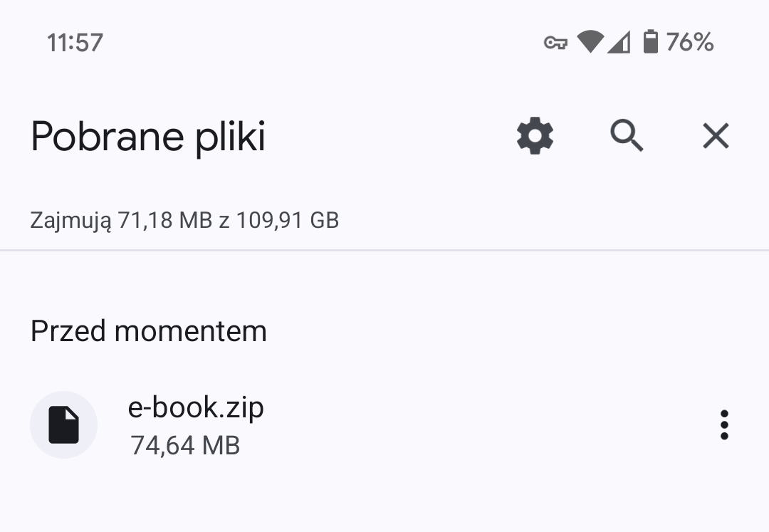Tap the VPN key status icon

[555, 43]
